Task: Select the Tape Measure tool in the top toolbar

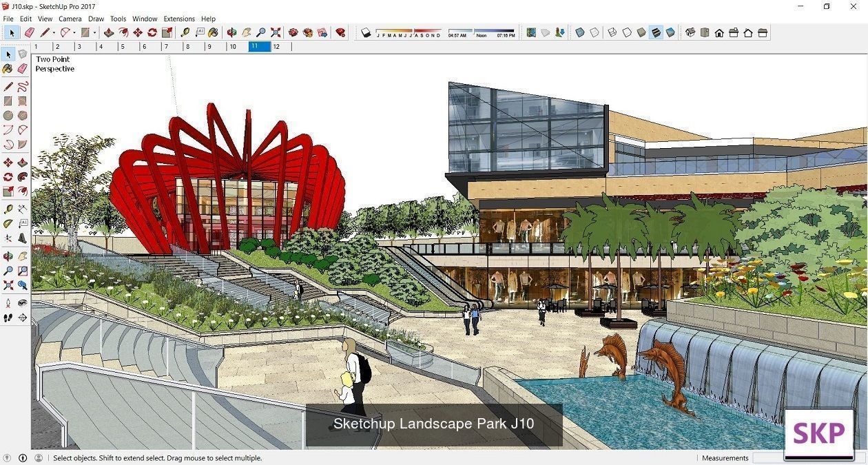Action: (x=185, y=32)
